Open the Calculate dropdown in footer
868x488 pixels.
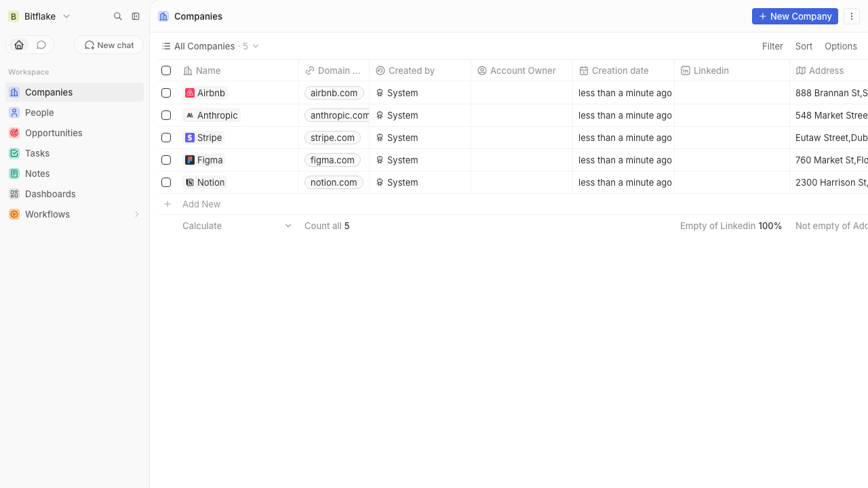click(x=237, y=226)
